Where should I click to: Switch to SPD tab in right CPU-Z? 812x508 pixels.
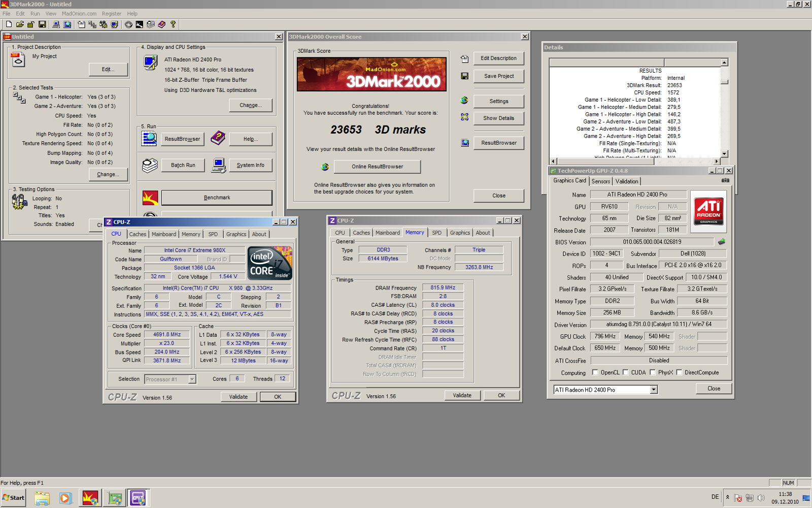pos(436,233)
